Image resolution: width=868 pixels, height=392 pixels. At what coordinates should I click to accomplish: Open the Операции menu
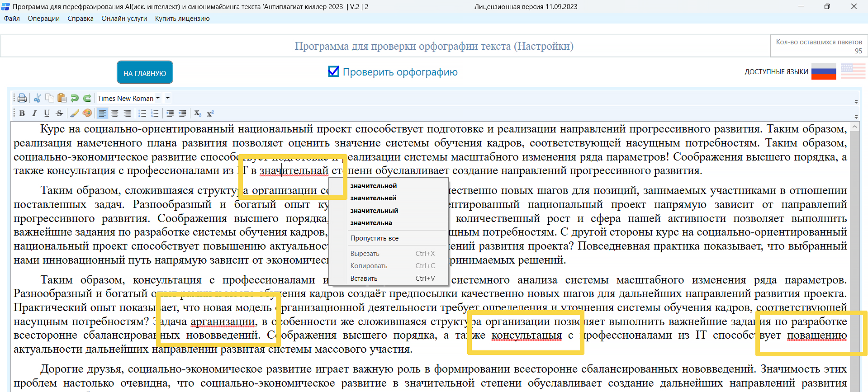click(x=43, y=19)
